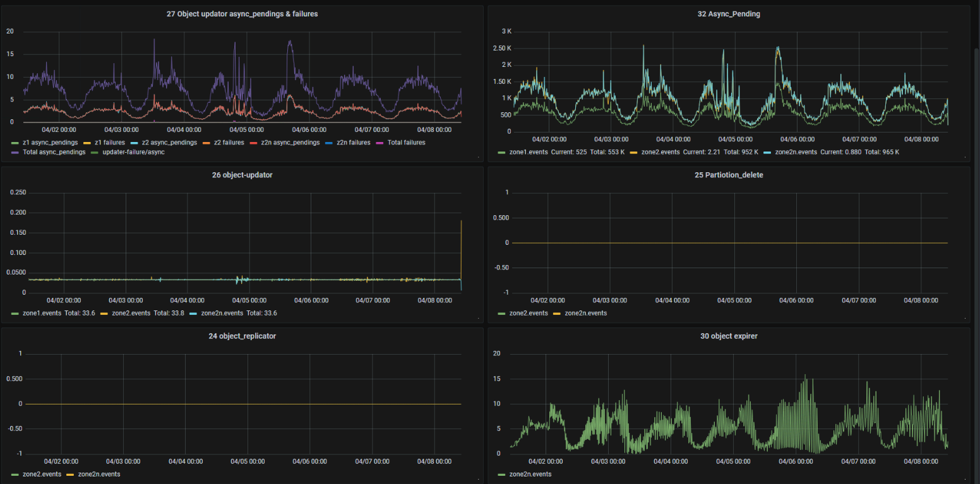Click zone2n.events color icon in Async_Pending legend
The height and width of the screenshot is (484, 980).
point(767,152)
